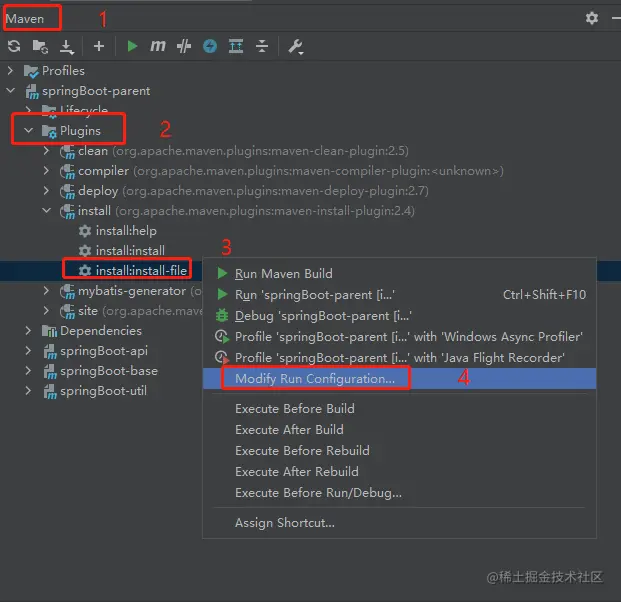This screenshot has width=621, height=602.
Task: Click the Add Maven Projects plus icon
Action: 99,46
